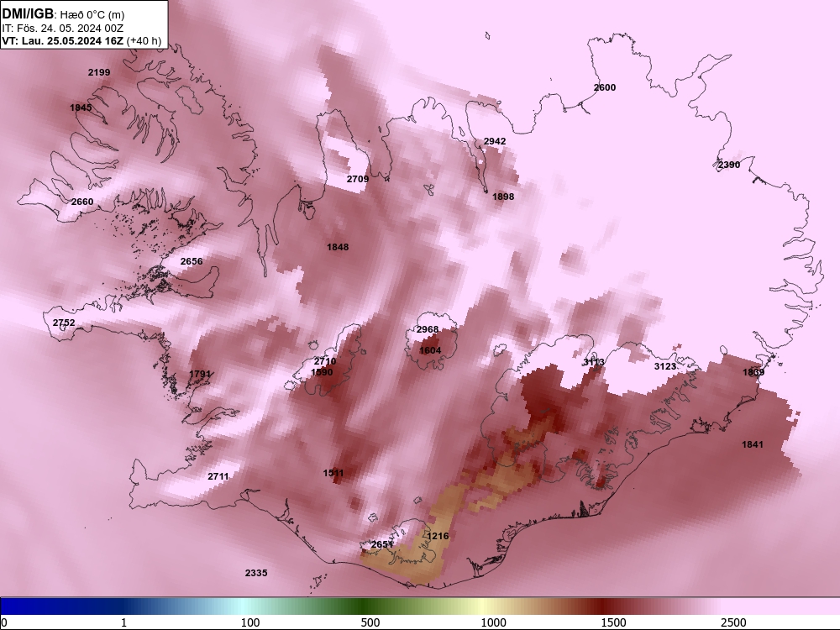The width and height of the screenshot is (840, 630).
Task: Click the 2711 value label
Action: 218,476
